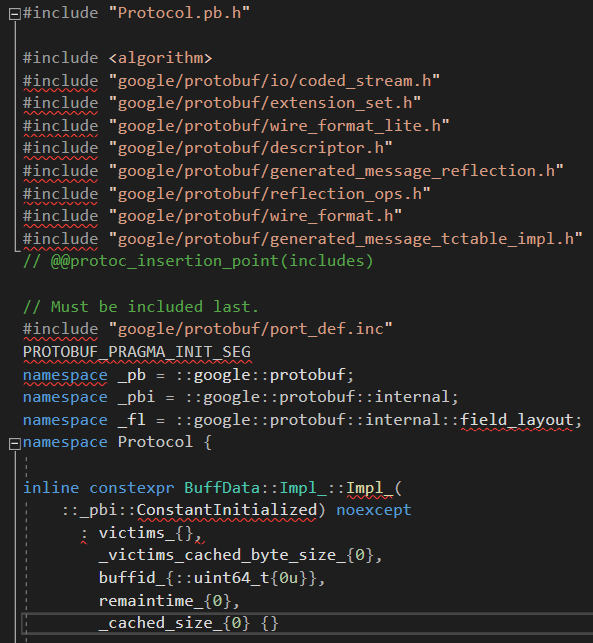Screen dimensions: 593x643
Task: Click the noexcept keyword
Action: tap(374, 510)
